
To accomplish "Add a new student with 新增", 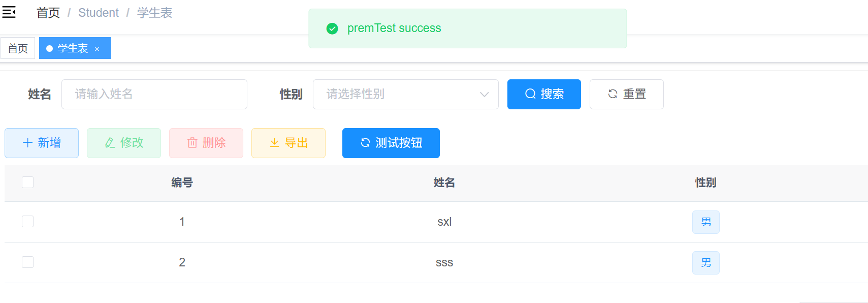I will pyautogui.click(x=42, y=143).
